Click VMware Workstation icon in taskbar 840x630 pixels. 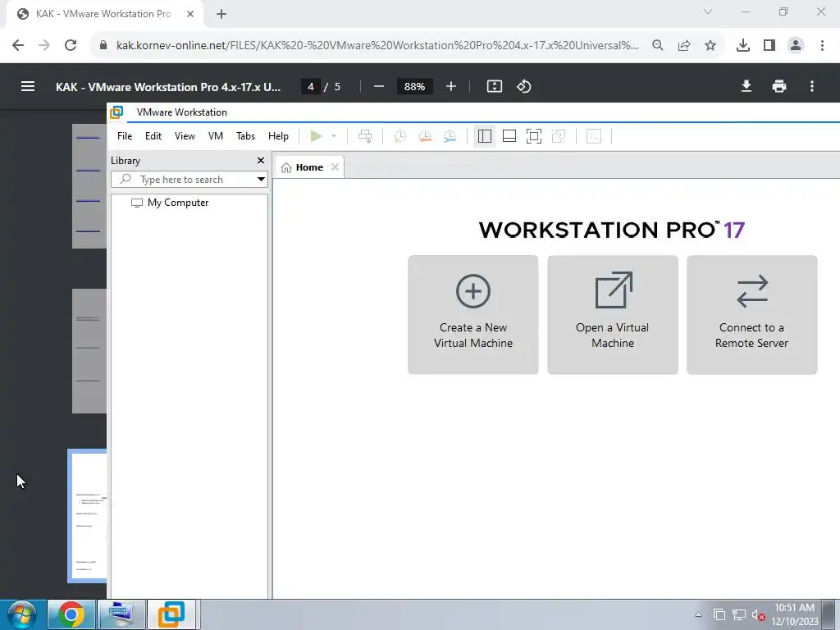pyautogui.click(x=171, y=614)
